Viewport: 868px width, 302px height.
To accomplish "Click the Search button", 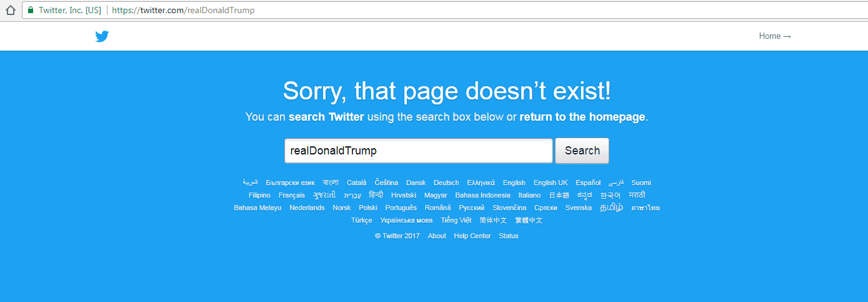I will click(x=582, y=151).
